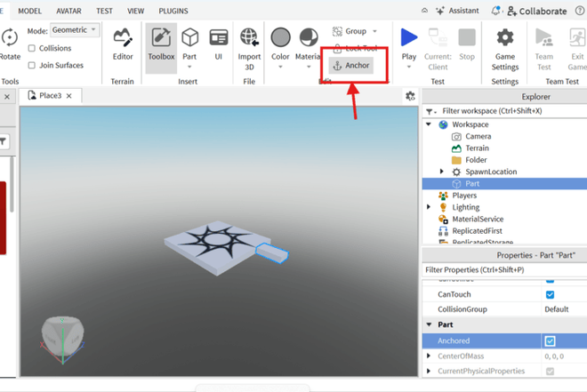Image resolution: width=587 pixels, height=392 pixels.
Task: Enable the Join Surfaces checkbox
Action: click(x=32, y=66)
